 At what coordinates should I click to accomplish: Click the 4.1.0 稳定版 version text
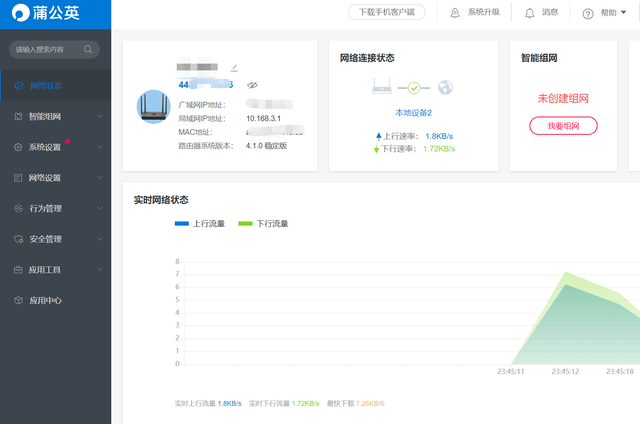267,146
